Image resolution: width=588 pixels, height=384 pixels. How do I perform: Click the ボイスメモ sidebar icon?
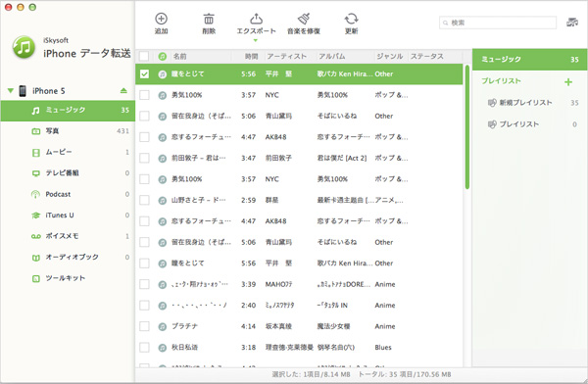click(35, 236)
